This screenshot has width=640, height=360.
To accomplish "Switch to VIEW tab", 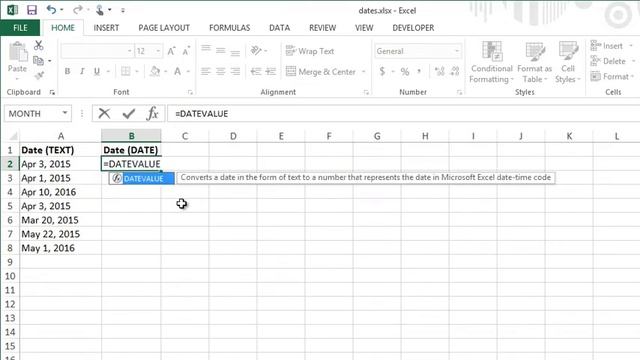I will (364, 28).
